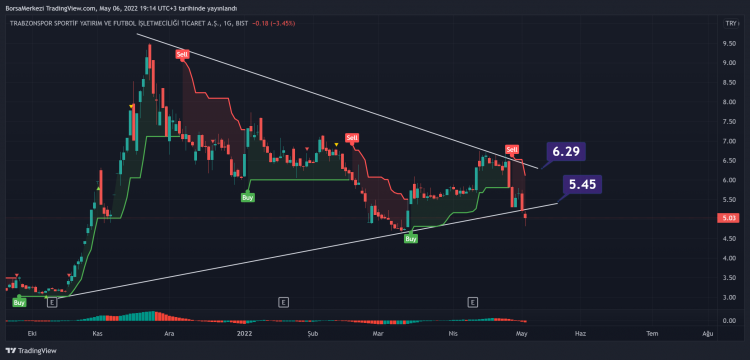The height and width of the screenshot is (360, 750).
Task: Click the 4.00 price axis label
Action: (729, 259)
